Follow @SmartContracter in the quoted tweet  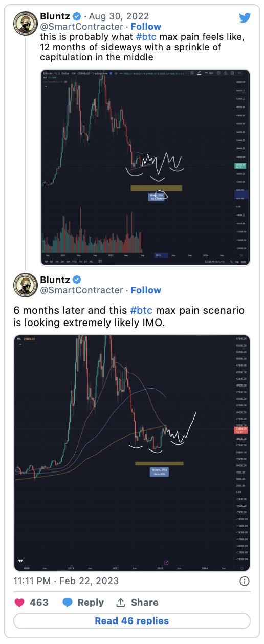coord(146,27)
